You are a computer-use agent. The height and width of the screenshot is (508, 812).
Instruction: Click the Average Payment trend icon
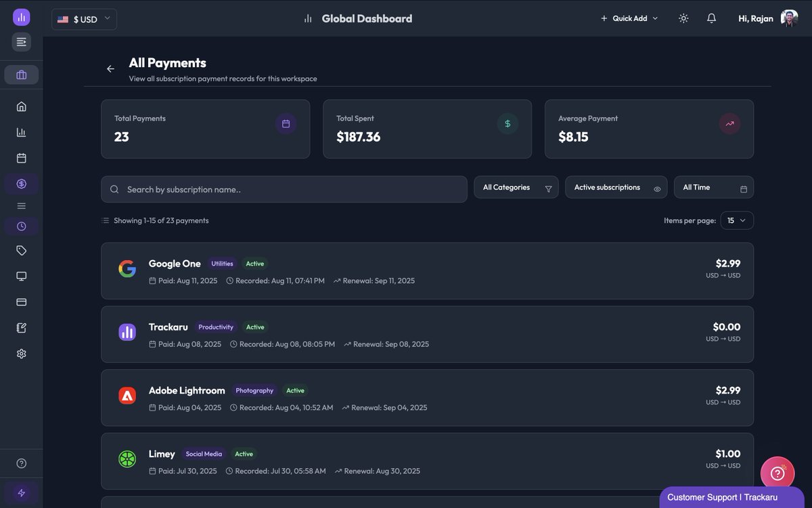[x=729, y=124]
